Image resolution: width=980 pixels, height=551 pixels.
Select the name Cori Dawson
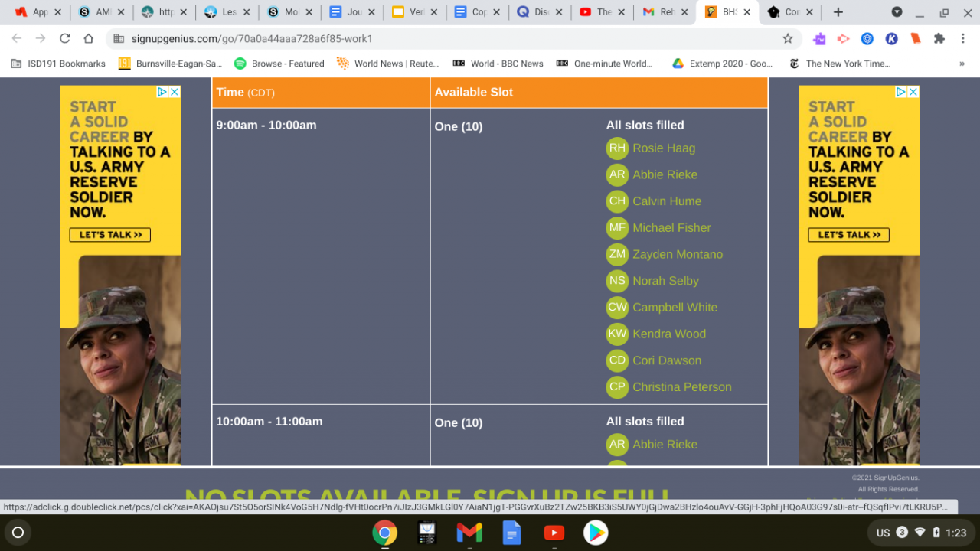tap(667, 360)
